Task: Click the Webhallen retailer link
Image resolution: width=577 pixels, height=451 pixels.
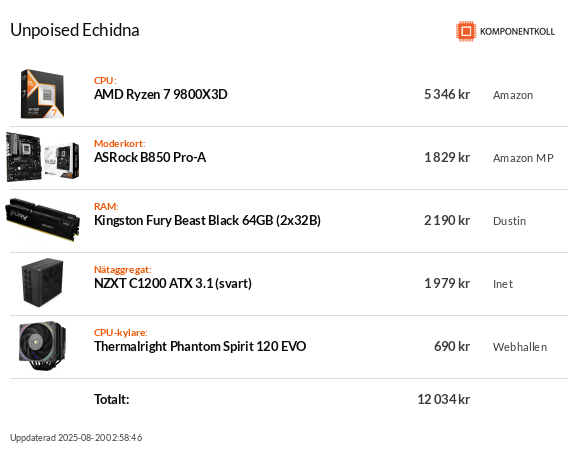Action: pyautogui.click(x=520, y=347)
